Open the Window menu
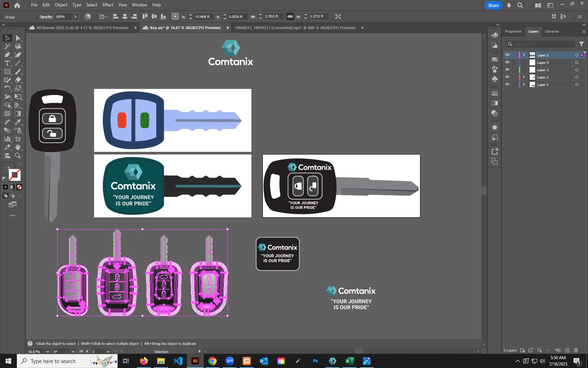This screenshot has width=588, height=368. (x=140, y=5)
